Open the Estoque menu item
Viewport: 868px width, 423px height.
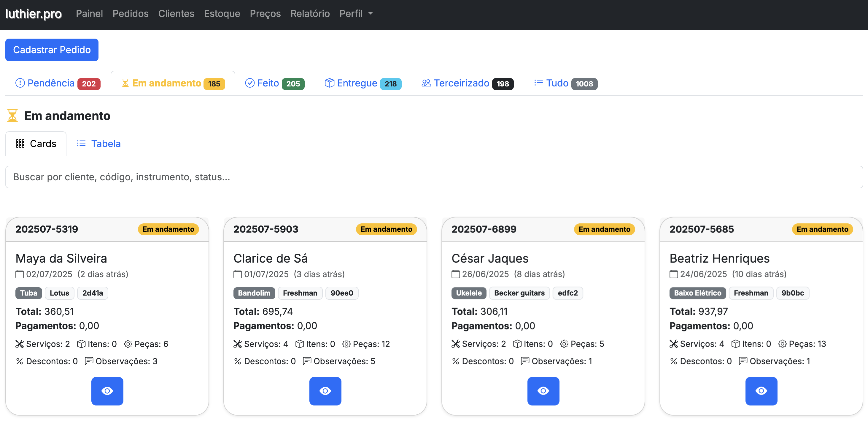tap(222, 13)
